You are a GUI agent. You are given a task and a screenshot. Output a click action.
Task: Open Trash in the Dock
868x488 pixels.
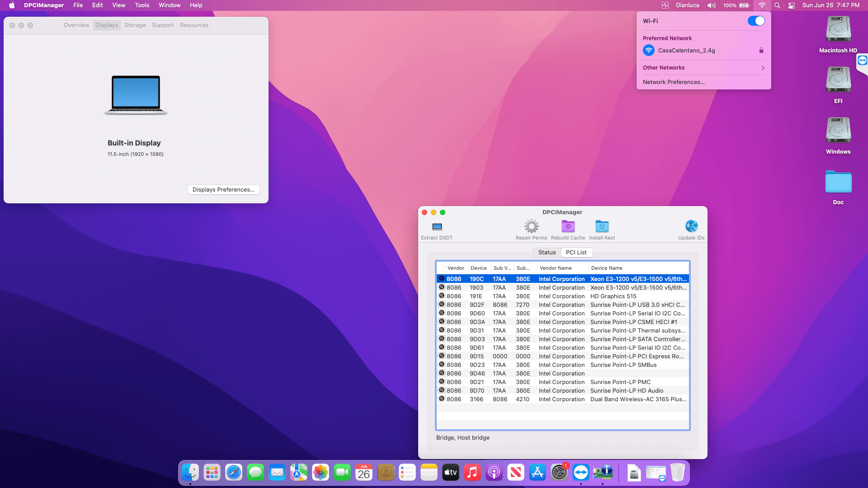point(678,473)
